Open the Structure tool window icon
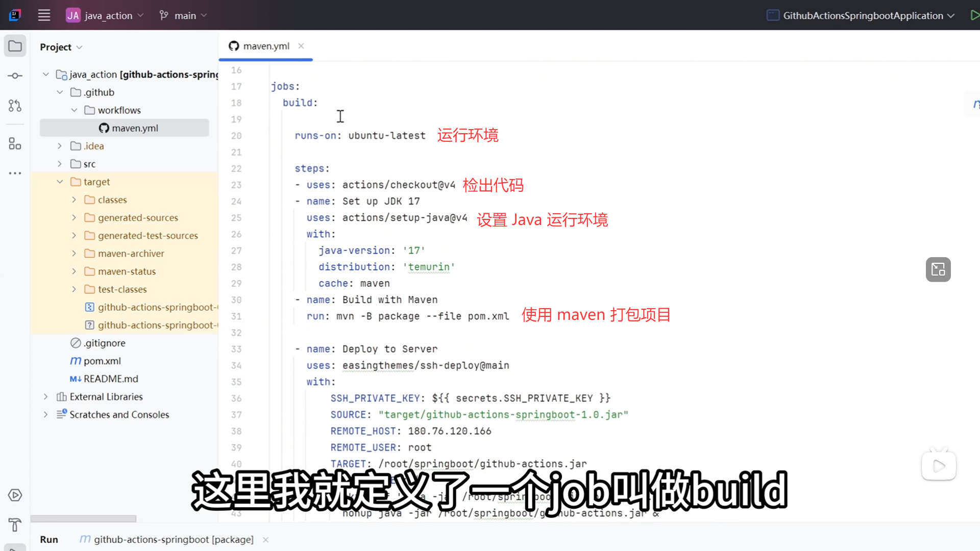 click(15, 144)
